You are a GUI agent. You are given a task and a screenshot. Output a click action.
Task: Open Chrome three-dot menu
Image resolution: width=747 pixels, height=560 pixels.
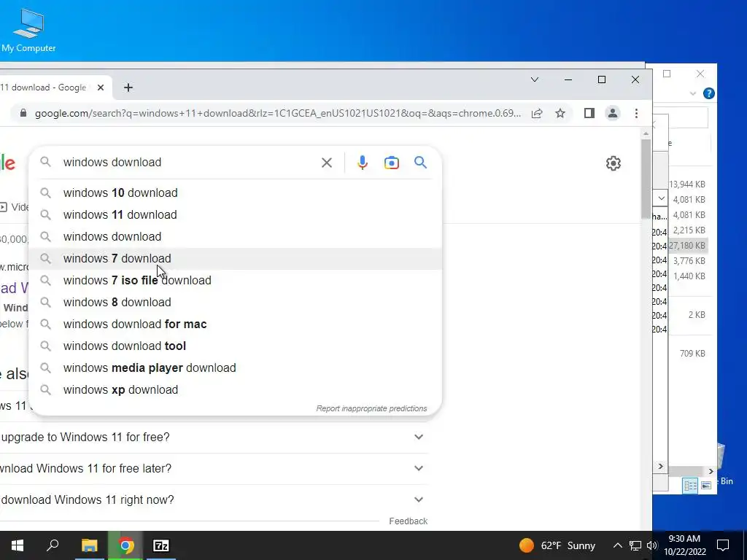636,113
